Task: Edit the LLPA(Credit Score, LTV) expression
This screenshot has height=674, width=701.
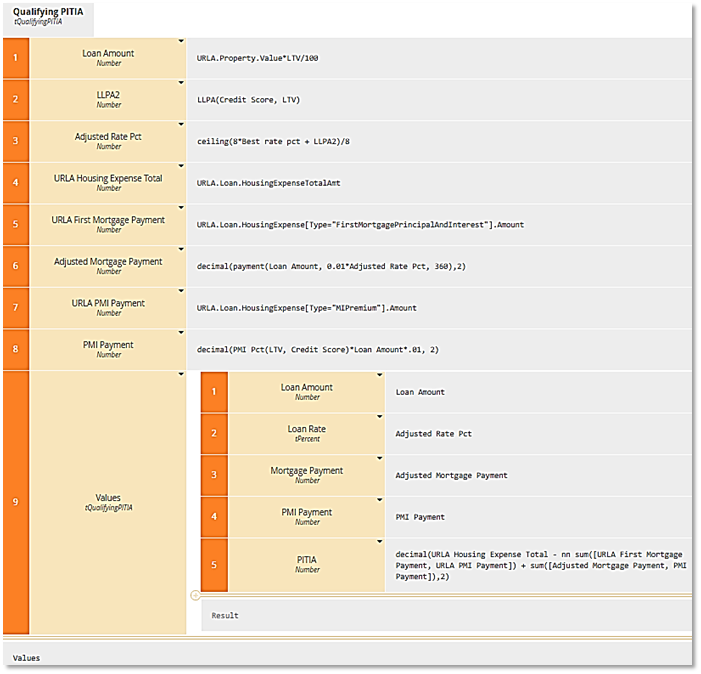Action: click(x=248, y=100)
